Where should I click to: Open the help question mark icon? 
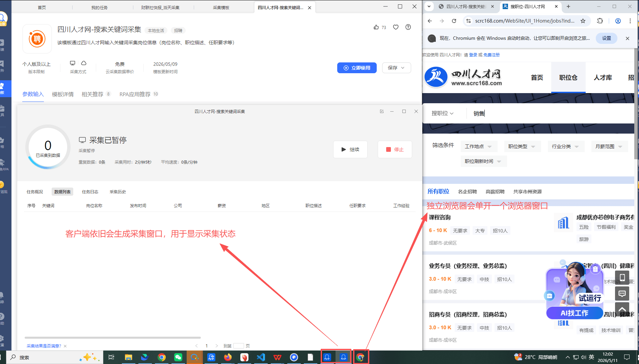408,27
